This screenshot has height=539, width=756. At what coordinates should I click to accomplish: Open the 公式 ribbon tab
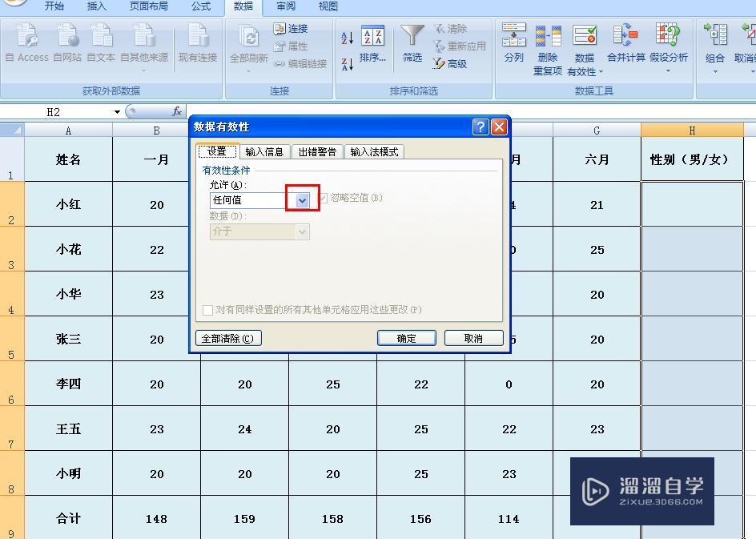coord(200,7)
